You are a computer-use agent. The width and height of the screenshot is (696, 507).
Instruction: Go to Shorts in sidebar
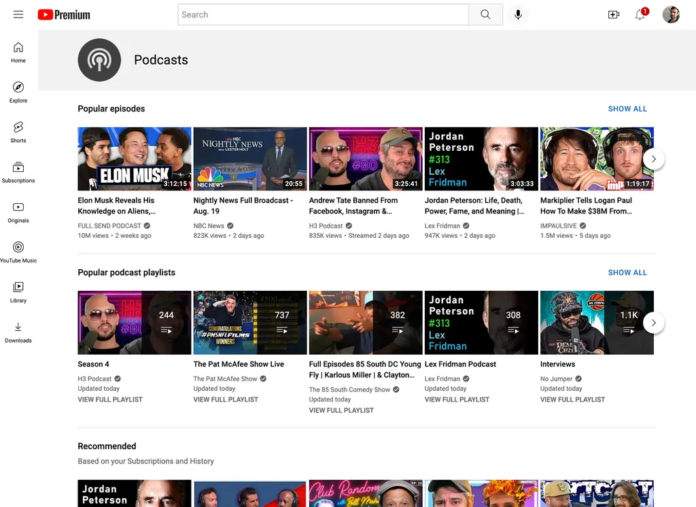(18, 131)
